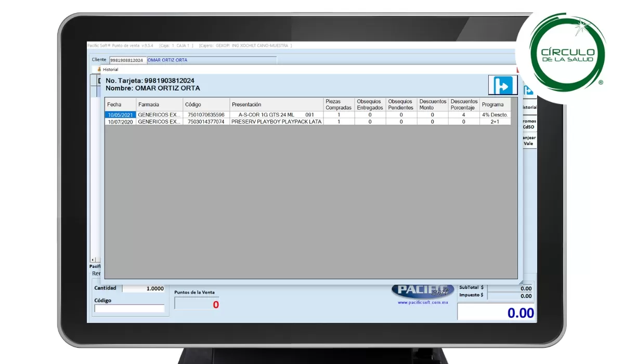Click the Historial window resize grip
The width and height of the screenshot is (624, 364).
[521, 282]
